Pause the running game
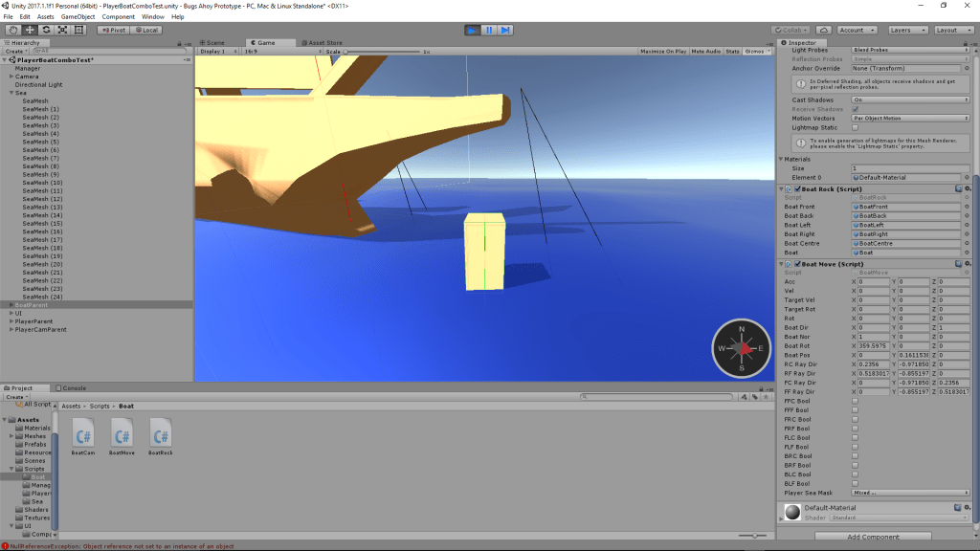 (x=488, y=30)
